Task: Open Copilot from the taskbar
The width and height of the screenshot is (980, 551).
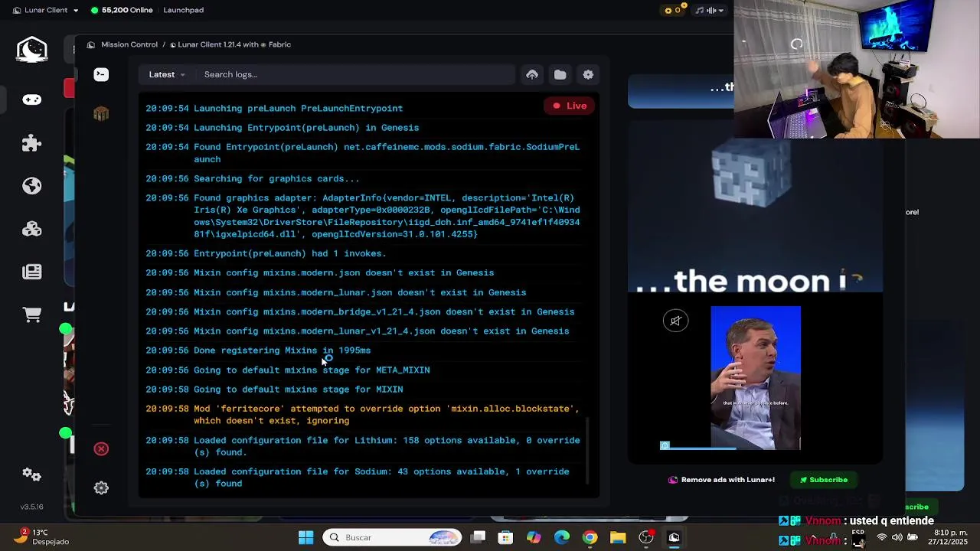Action: (x=534, y=537)
